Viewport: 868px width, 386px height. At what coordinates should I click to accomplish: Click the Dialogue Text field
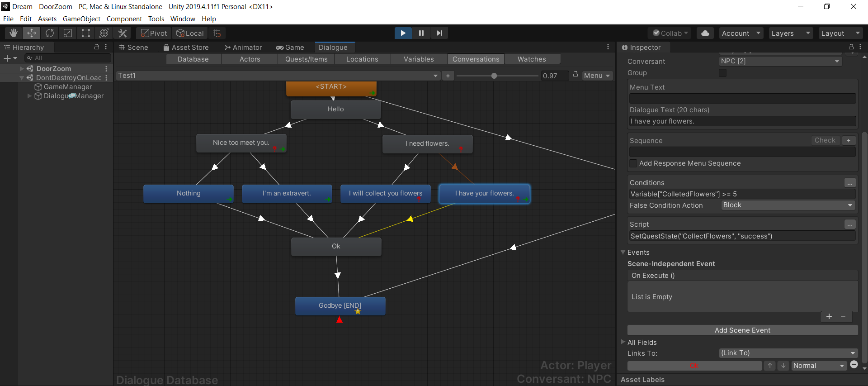click(742, 121)
